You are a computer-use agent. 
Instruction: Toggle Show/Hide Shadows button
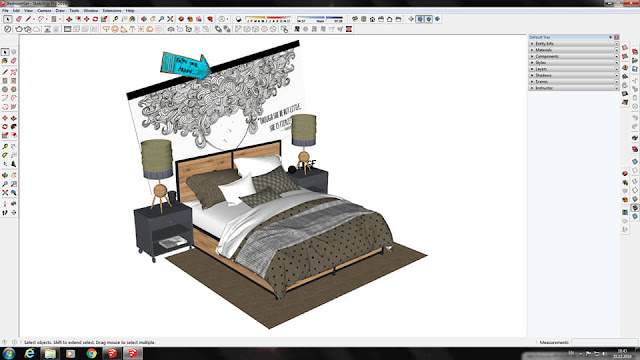point(238,19)
